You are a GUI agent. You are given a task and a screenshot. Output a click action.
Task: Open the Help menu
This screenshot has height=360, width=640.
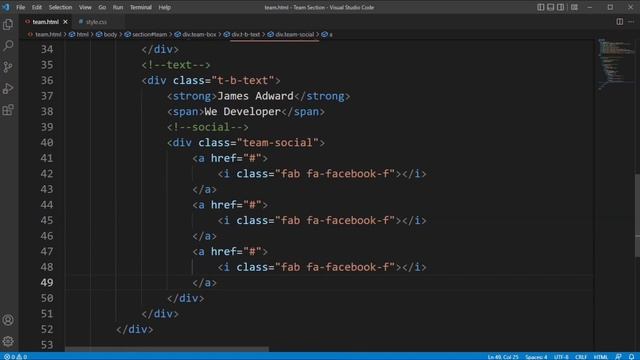coord(164,7)
